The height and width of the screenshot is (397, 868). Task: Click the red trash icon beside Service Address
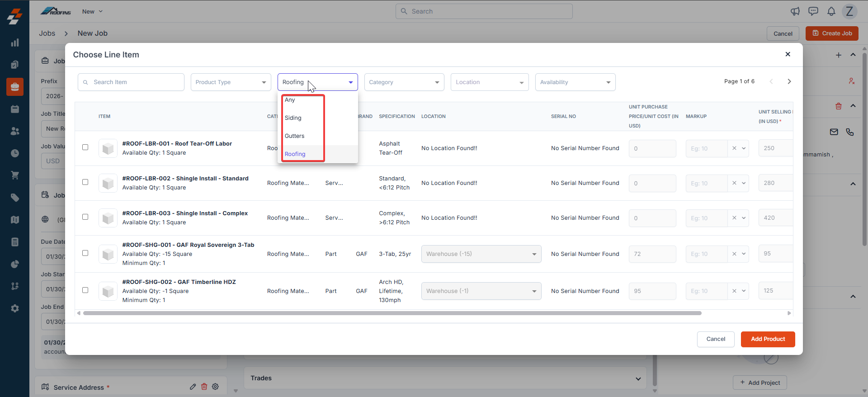click(204, 387)
